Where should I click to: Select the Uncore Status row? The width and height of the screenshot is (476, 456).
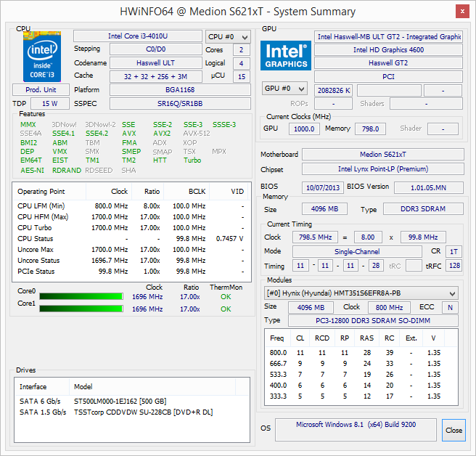131,261
